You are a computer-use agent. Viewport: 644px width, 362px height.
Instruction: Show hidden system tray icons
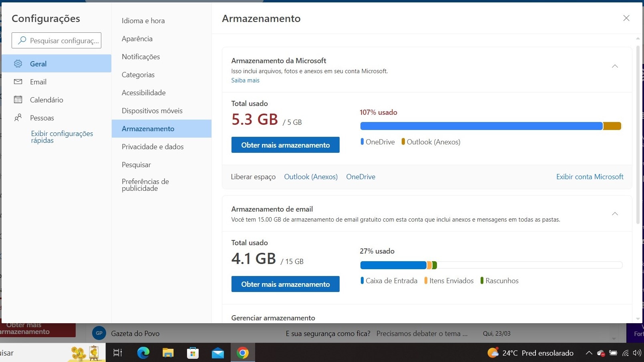[x=589, y=353]
